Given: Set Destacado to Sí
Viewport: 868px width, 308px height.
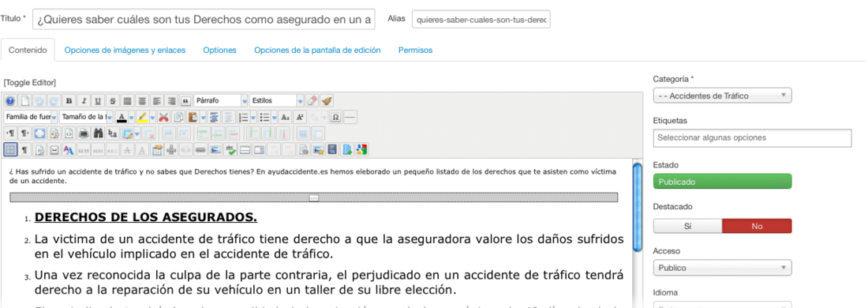Looking at the screenshot, I should (687, 226).
